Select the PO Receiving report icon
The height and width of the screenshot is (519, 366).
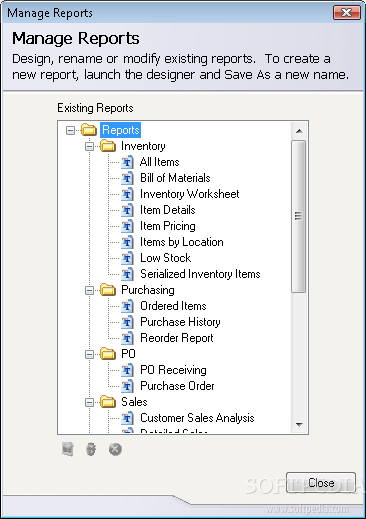click(127, 370)
